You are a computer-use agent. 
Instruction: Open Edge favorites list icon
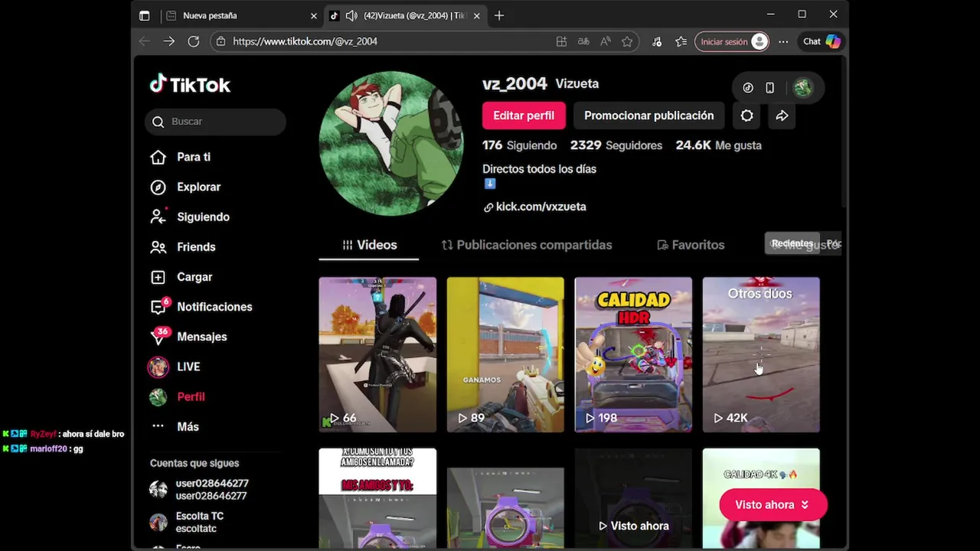click(x=681, y=41)
